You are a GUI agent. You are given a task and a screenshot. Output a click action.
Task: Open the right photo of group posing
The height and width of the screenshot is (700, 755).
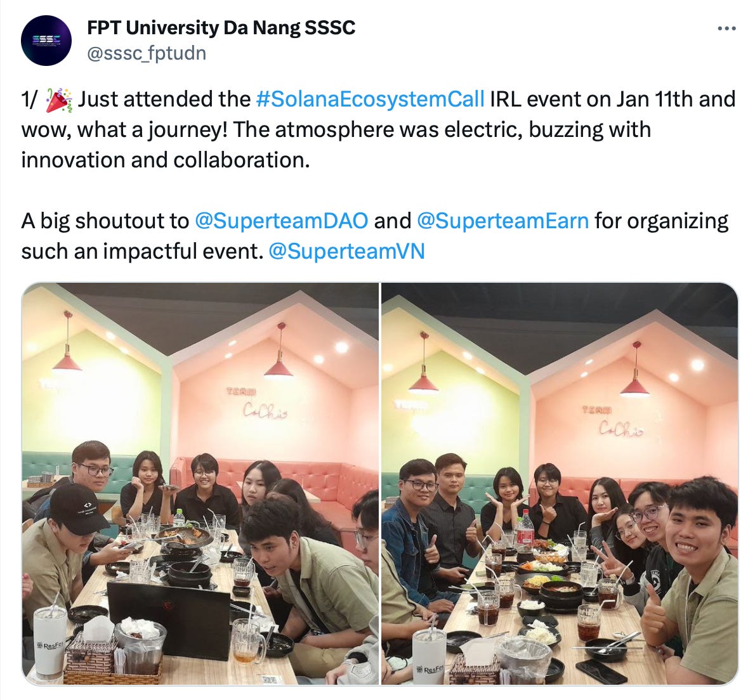[x=560, y=484]
